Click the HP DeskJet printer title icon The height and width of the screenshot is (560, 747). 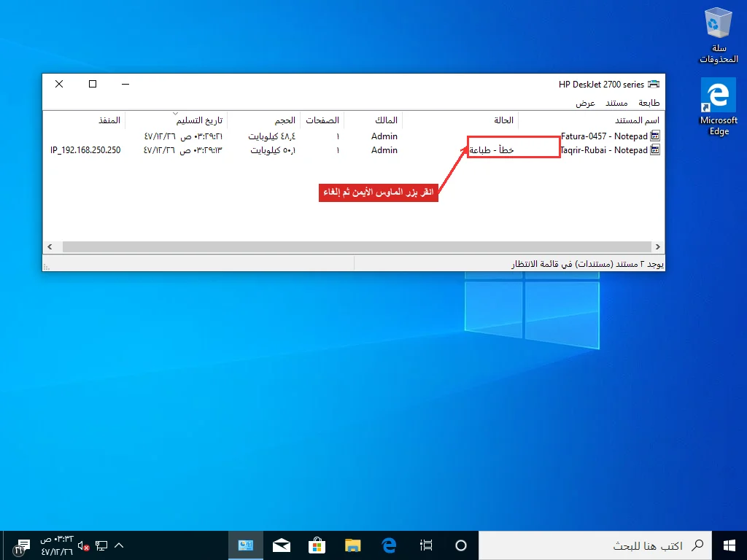pyautogui.click(x=654, y=85)
